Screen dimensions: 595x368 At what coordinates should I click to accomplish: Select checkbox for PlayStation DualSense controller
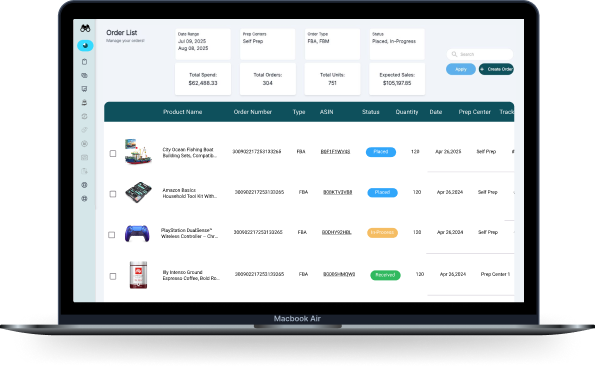pos(112,235)
